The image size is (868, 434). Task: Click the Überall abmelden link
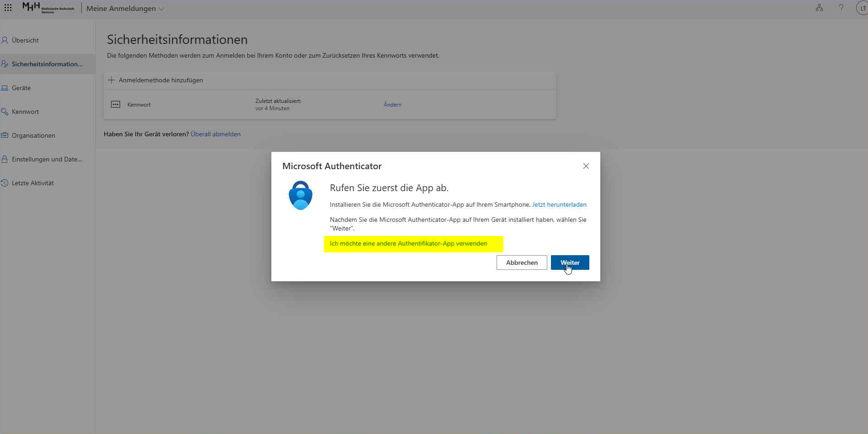coord(216,134)
